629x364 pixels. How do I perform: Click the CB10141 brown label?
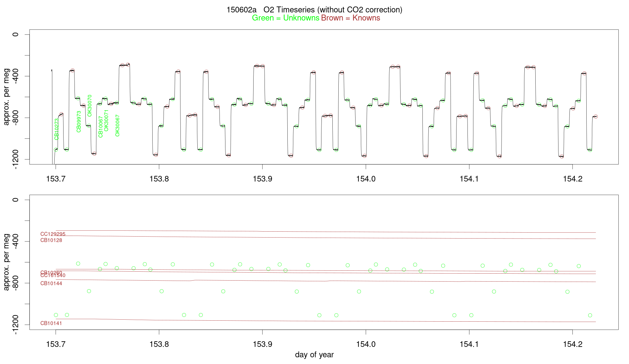[51, 323]
